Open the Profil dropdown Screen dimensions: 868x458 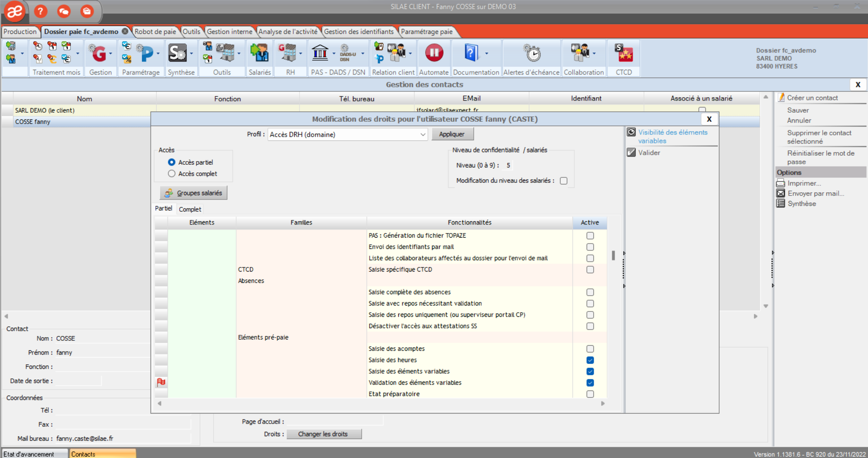coord(423,134)
